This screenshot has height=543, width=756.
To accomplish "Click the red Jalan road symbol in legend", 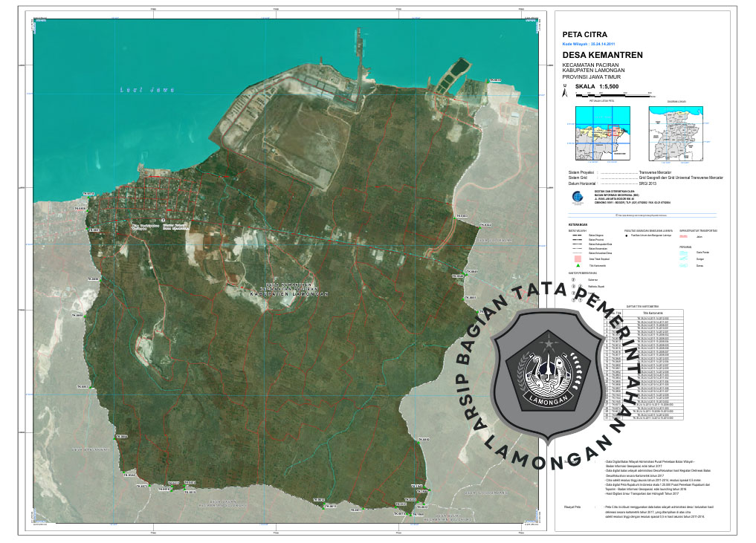I will pyautogui.click(x=684, y=238).
